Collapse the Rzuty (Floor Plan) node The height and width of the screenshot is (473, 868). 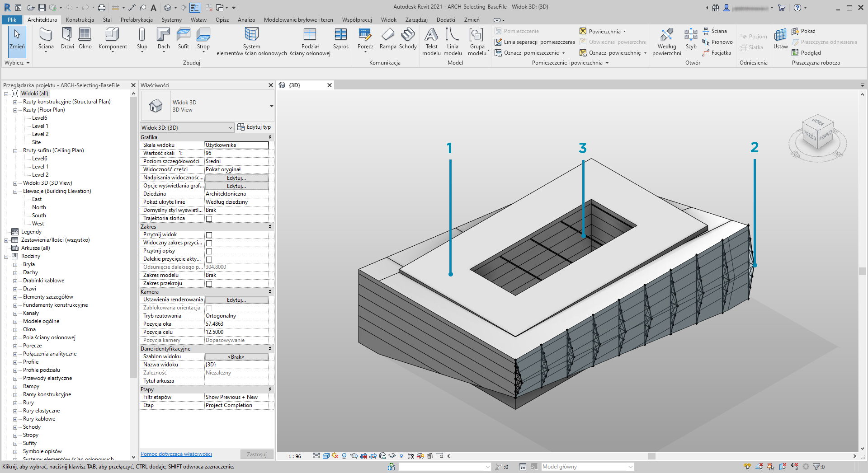15,110
